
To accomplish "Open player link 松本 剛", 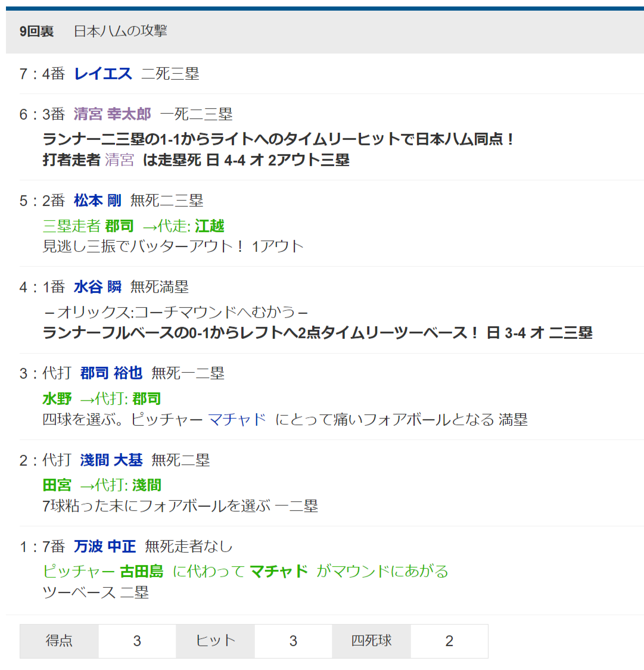I will (98, 200).
